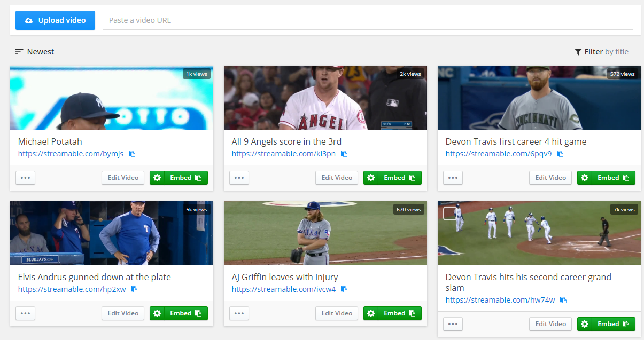Copy link icon for Devon Travis 4 hit game
The image size is (644, 340).
(x=560, y=154)
